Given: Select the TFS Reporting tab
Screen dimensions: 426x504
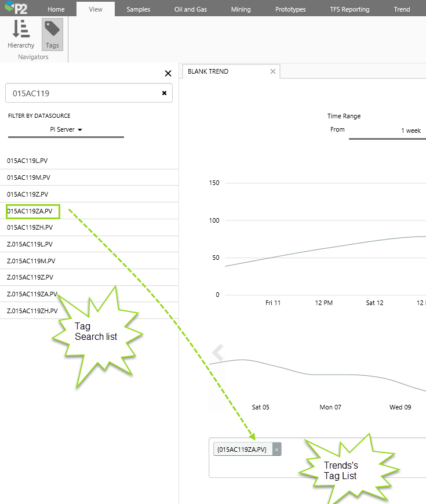Looking at the screenshot, I should coord(349,9).
